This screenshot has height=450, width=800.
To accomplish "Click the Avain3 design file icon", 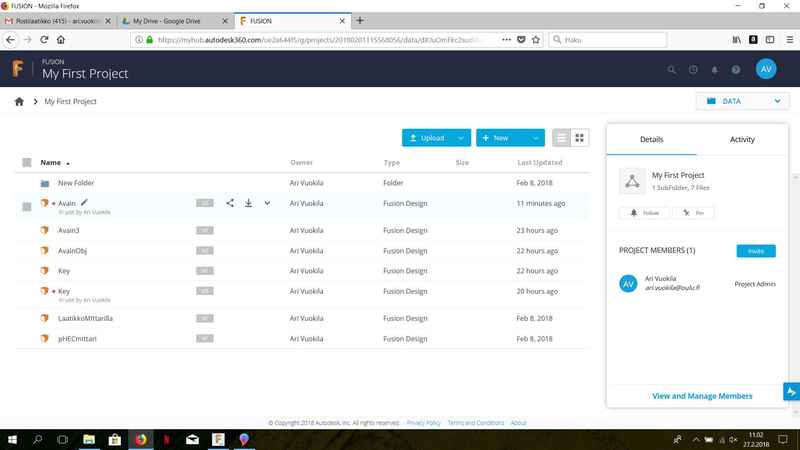I will pos(45,230).
